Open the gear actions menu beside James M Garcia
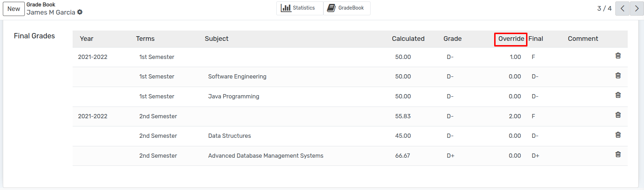Viewport: 644px width, 190px height. 80,12
